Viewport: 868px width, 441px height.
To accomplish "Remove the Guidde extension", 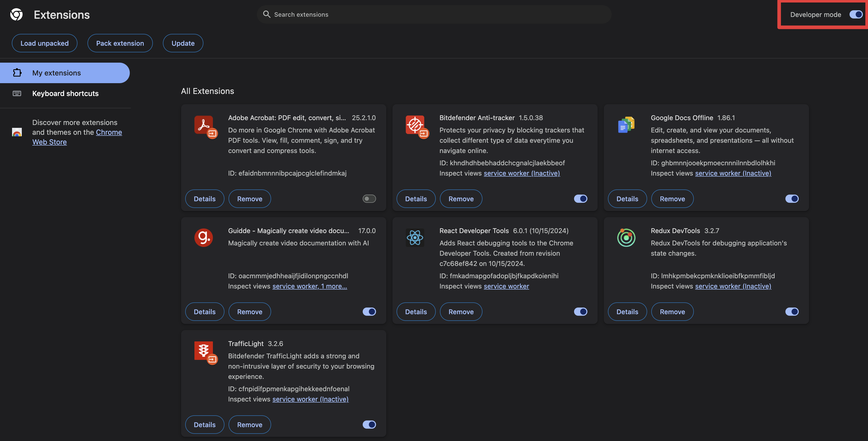I will pyautogui.click(x=250, y=312).
